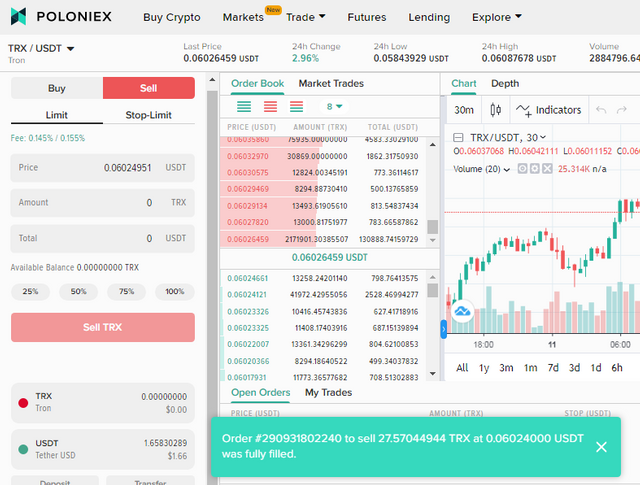Focus the Price input field
This screenshot has height=485, width=640.
pos(103,168)
